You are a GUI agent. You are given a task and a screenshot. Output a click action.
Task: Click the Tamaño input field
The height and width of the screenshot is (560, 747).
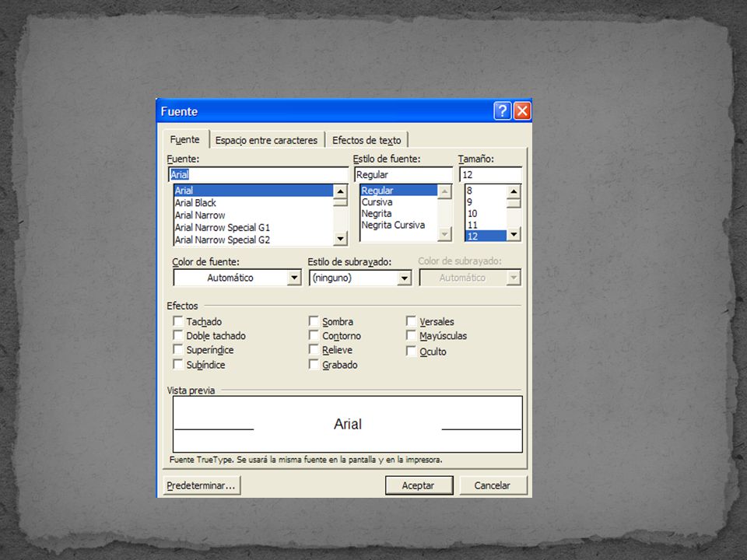click(491, 174)
